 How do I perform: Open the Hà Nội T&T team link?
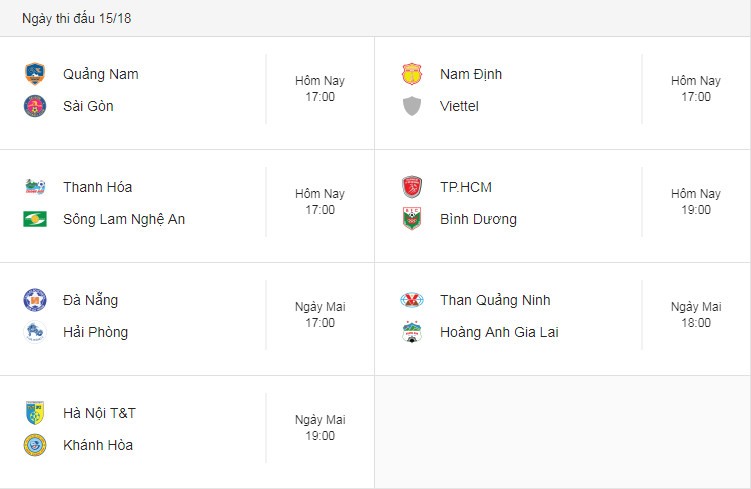[100, 413]
